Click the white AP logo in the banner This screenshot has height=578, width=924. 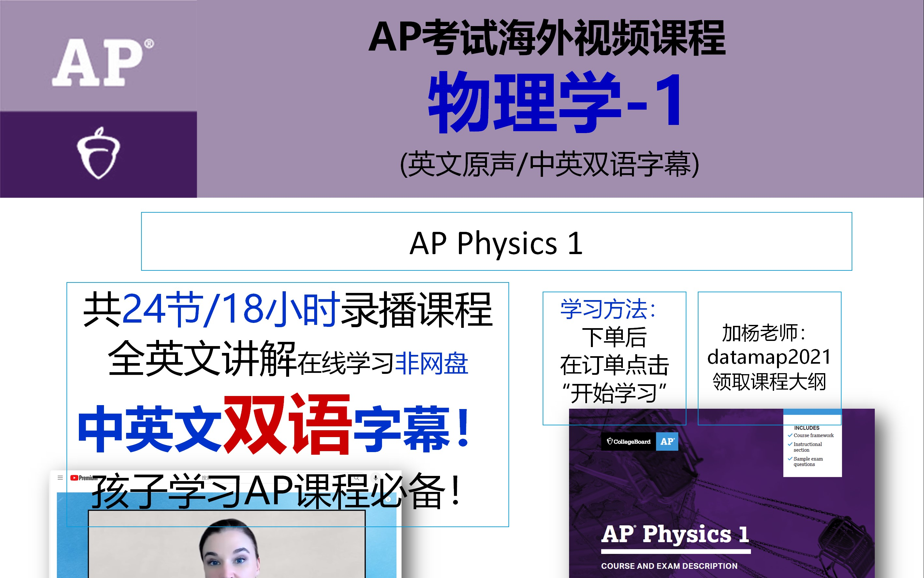point(102,62)
